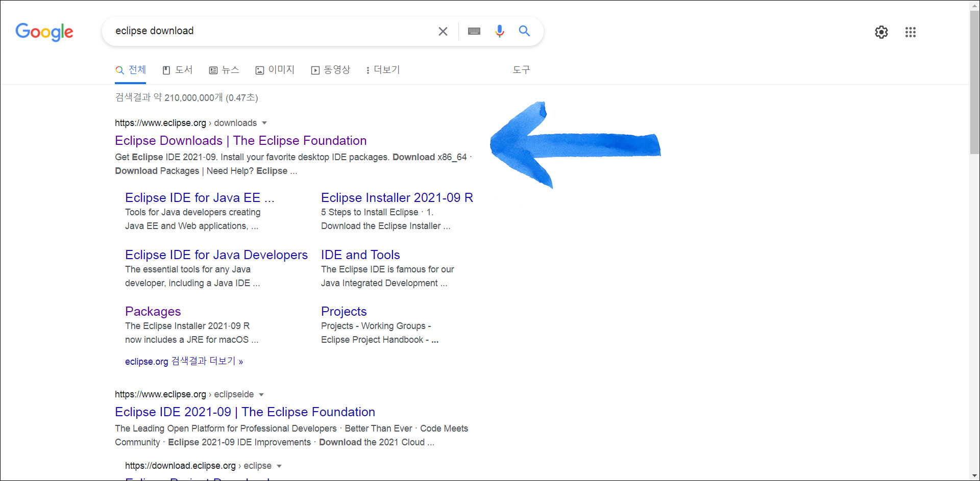The height and width of the screenshot is (481, 980).
Task: Expand dropdown arrow next to eclipseide URL
Action: pos(261,394)
